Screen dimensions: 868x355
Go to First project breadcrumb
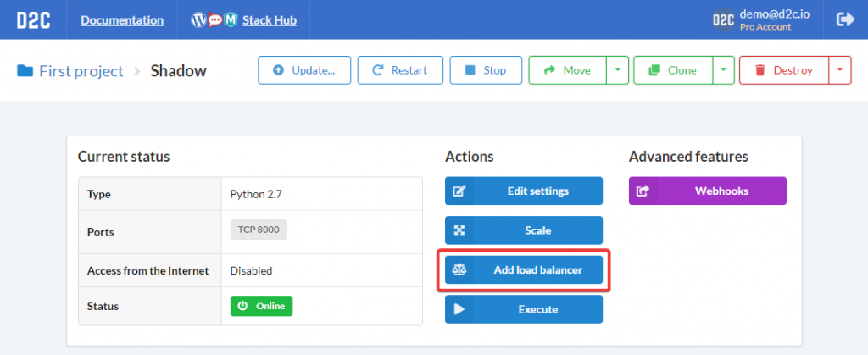(x=81, y=71)
